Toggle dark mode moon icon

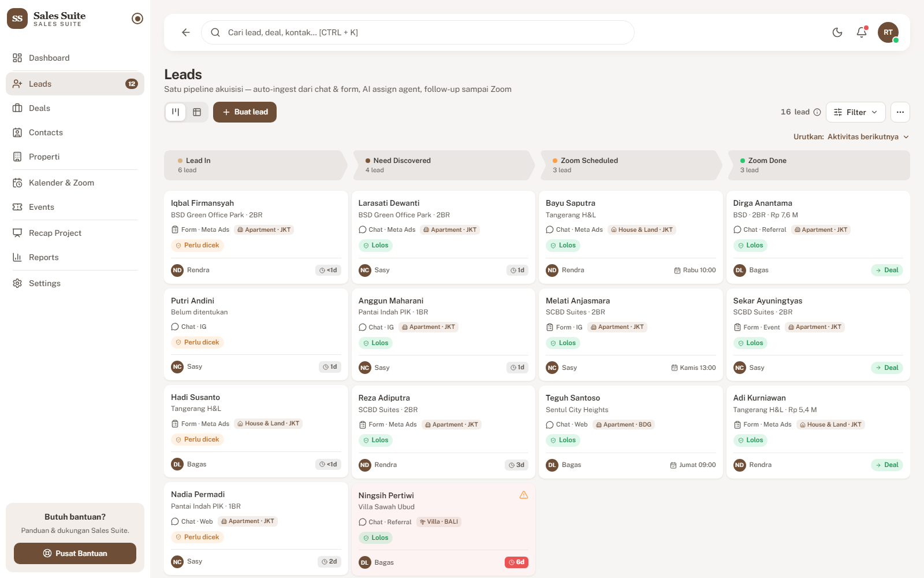(x=837, y=32)
